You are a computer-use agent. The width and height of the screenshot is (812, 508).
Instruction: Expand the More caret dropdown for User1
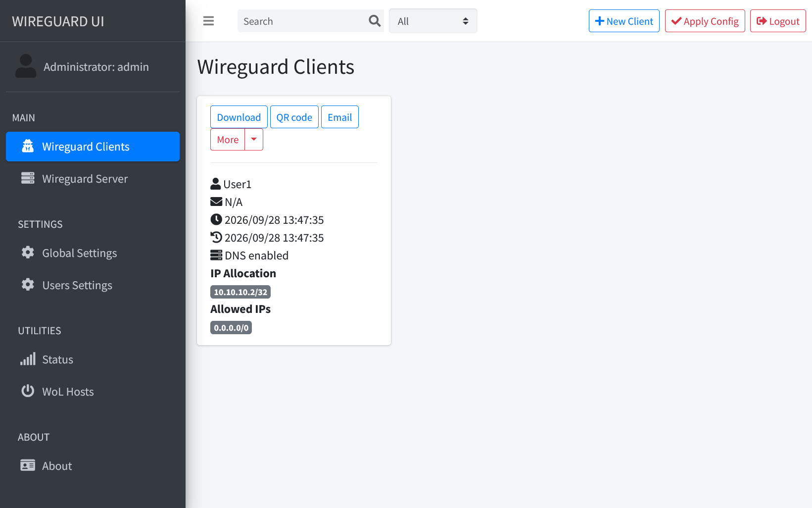254,140
